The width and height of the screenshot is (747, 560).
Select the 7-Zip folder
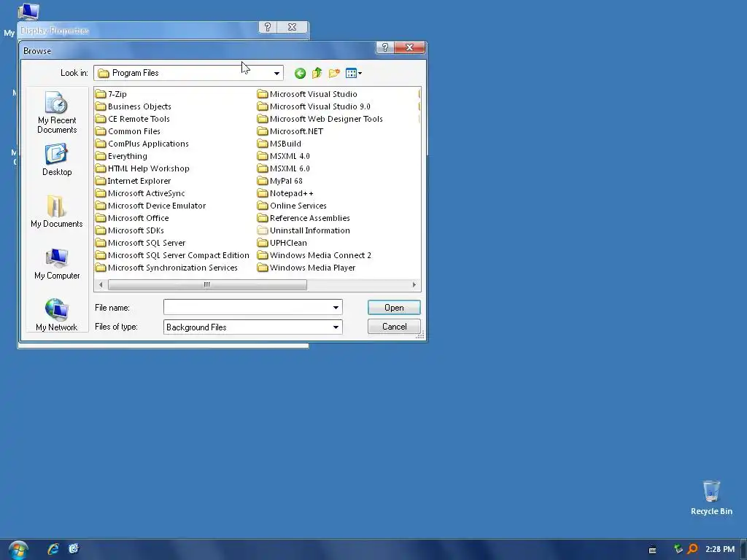coord(111,94)
